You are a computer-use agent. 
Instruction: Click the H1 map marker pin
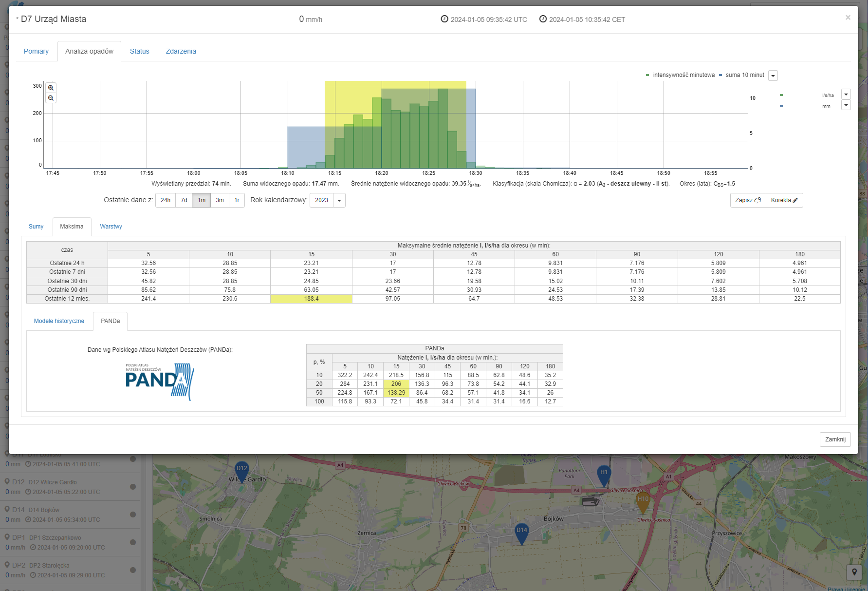(604, 475)
